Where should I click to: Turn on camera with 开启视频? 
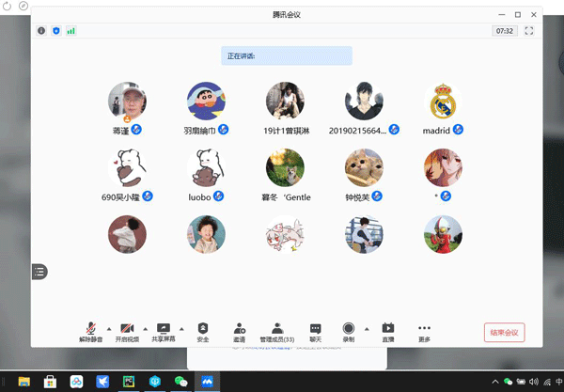[x=127, y=330]
